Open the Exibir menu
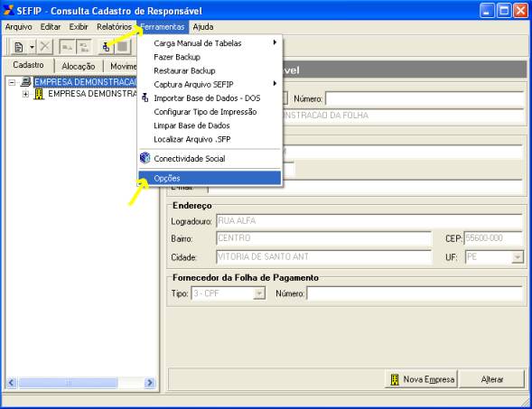This screenshot has width=532, height=409. [79, 27]
